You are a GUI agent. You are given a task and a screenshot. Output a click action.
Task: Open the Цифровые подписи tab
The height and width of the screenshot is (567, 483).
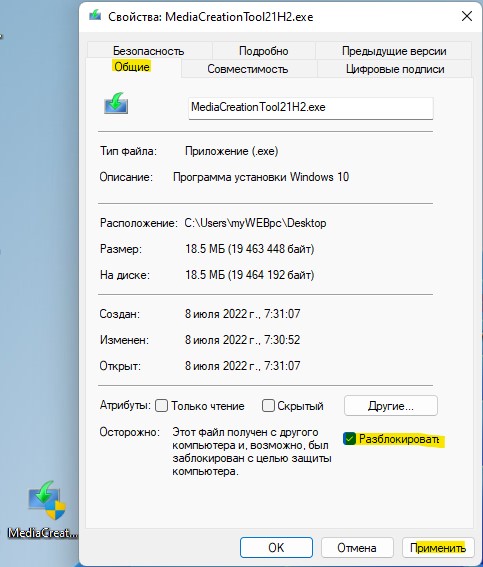[395, 69]
